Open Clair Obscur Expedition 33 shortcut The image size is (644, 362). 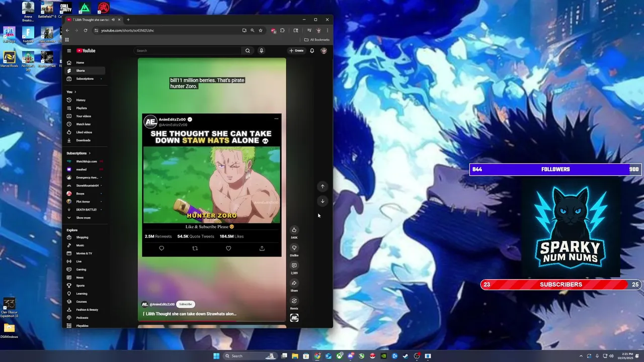click(x=9, y=308)
